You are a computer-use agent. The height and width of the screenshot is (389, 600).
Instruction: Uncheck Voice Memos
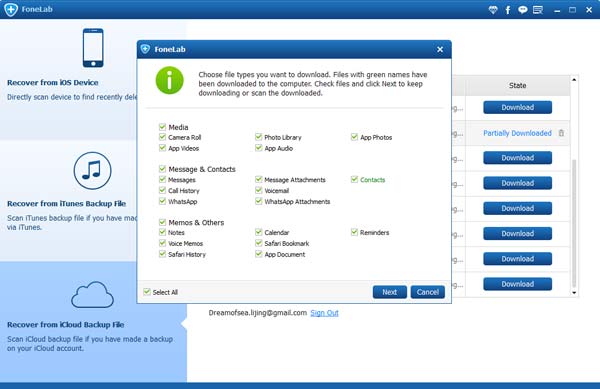[x=162, y=243]
